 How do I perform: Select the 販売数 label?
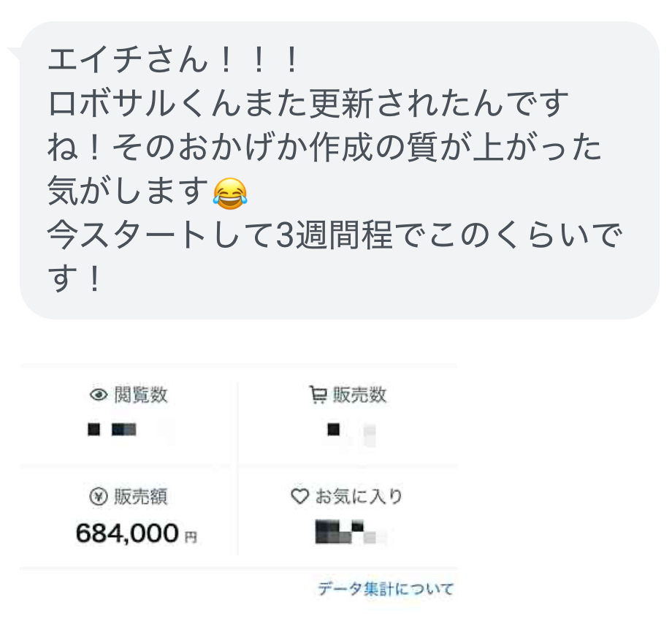point(360,395)
